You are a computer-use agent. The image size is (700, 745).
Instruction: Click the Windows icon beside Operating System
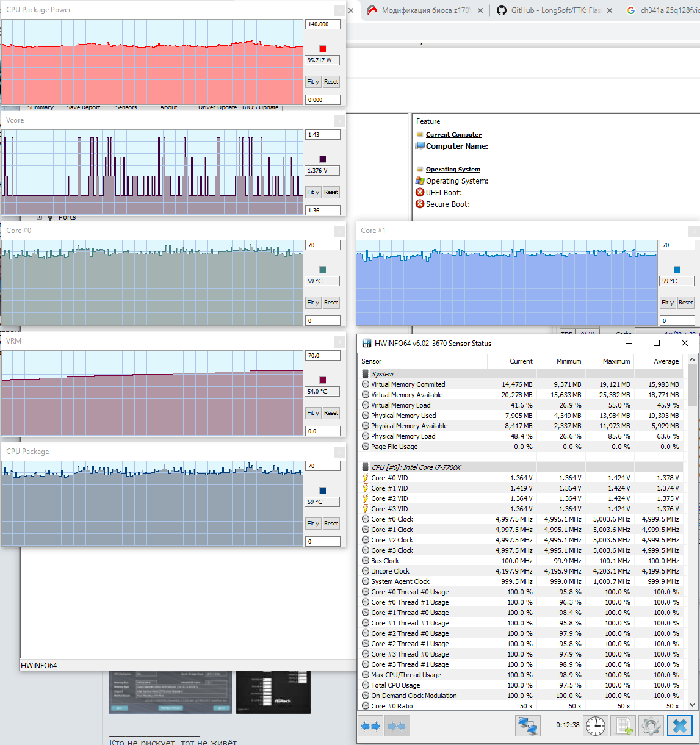tap(420, 181)
